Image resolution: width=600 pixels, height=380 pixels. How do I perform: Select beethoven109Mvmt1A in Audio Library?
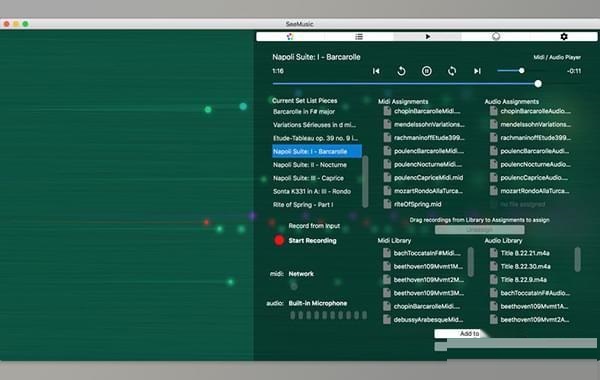coord(530,307)
